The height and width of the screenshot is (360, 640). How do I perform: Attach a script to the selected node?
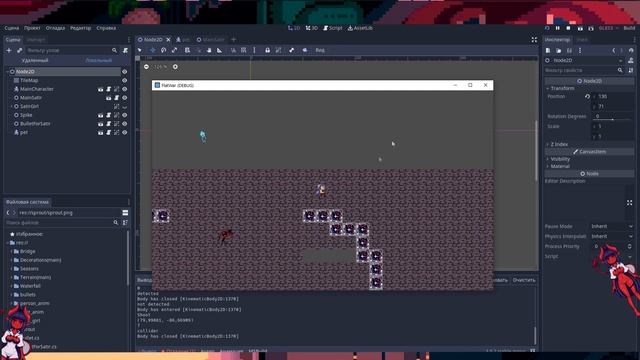125,50
